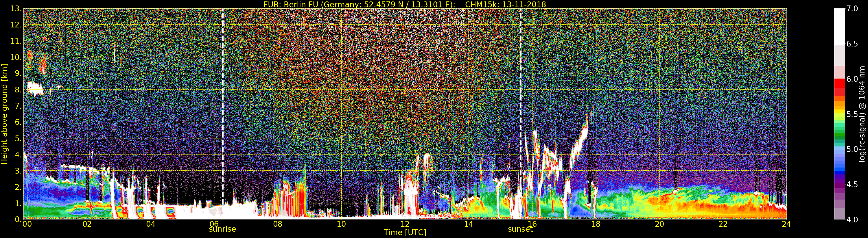868x238 pixels.
Task: Click the x-axis tick label '24'
Action: coord(786,224)
